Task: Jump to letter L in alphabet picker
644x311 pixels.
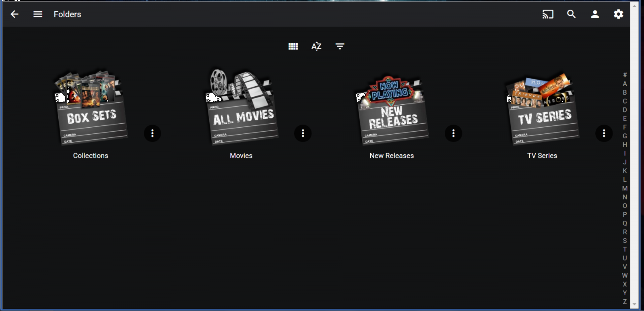Action: 625,180
